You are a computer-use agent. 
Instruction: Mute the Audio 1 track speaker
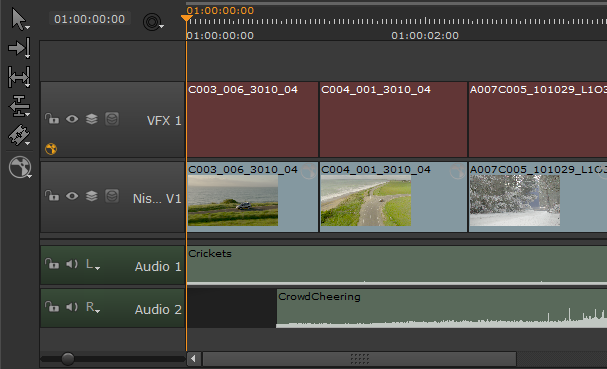coord(72,264)
